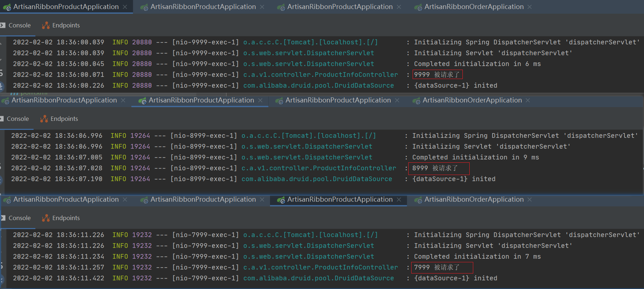Viewport: 644px width, 289px height.
Task: Close ArtisanRibbonOrderApplication tab above the nio-8999 log
Action: [528, 100]
